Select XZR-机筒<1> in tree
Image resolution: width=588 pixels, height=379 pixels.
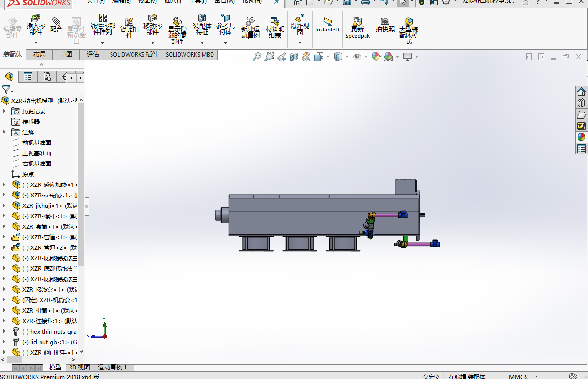(x=50, y=310)
